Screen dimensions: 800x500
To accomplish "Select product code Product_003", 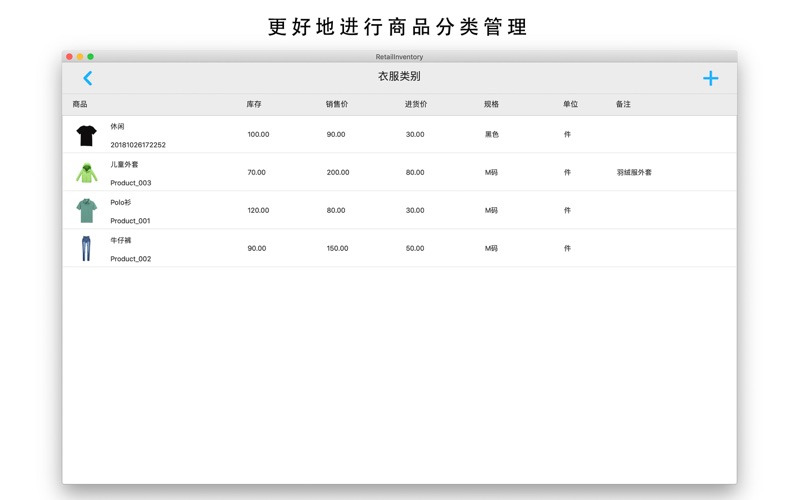I will 131,183.
